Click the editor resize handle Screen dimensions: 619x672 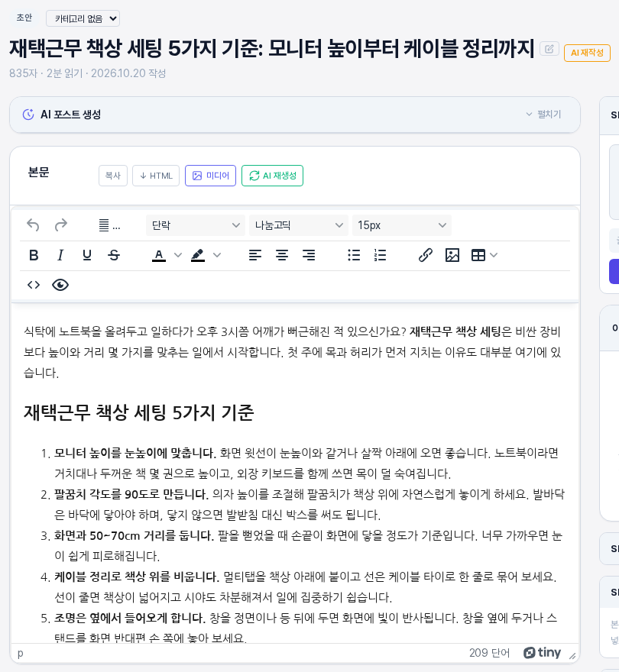pos(572,655)
